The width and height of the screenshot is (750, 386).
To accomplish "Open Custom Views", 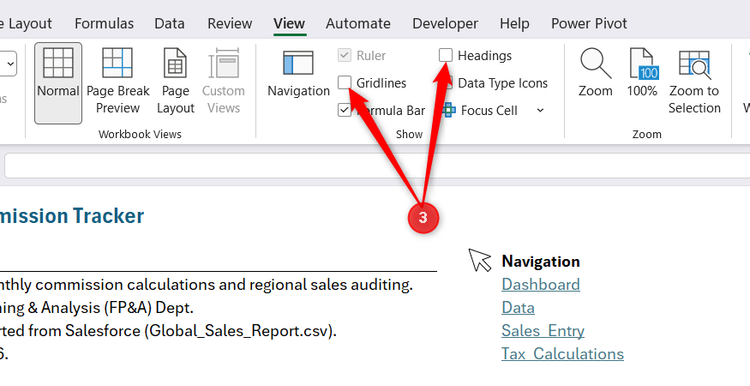I will coord(223,81).
